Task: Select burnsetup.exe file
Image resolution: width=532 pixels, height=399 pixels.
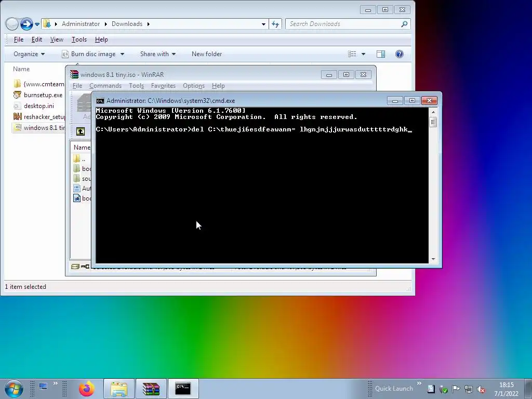Action: (38, 95)
